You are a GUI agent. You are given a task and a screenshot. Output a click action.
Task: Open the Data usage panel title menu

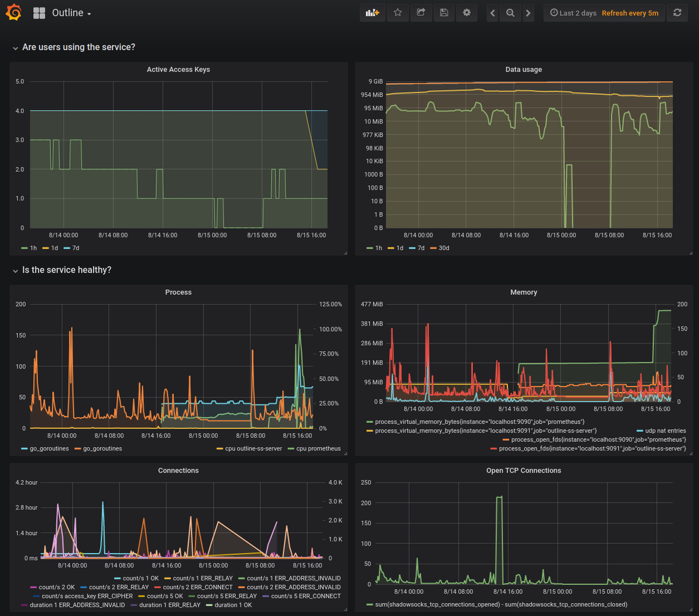(x=524, y=69)
